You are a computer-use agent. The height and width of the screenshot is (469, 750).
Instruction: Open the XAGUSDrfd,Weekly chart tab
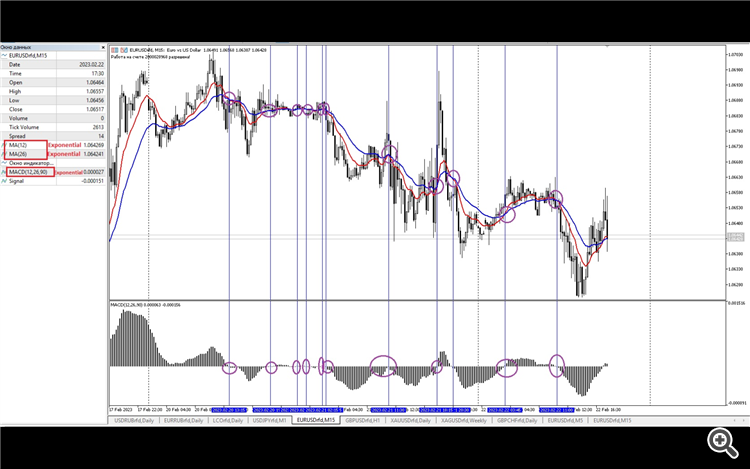pos(463,420)
